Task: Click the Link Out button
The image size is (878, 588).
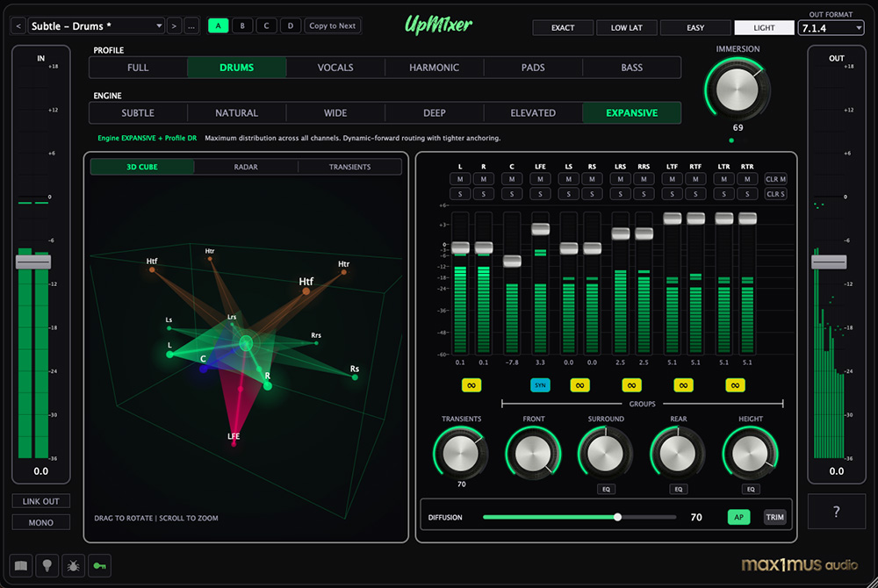Action: 40,501
